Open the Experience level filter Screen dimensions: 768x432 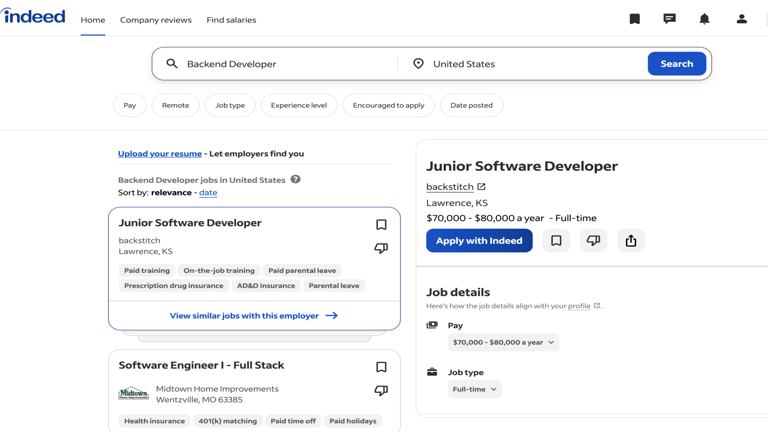[299, 105]
